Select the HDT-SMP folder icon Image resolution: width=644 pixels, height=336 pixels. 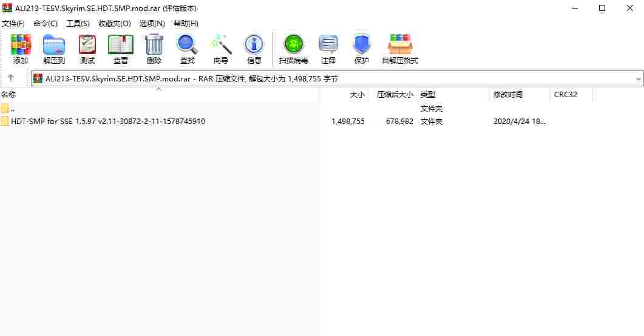point(5,121)
